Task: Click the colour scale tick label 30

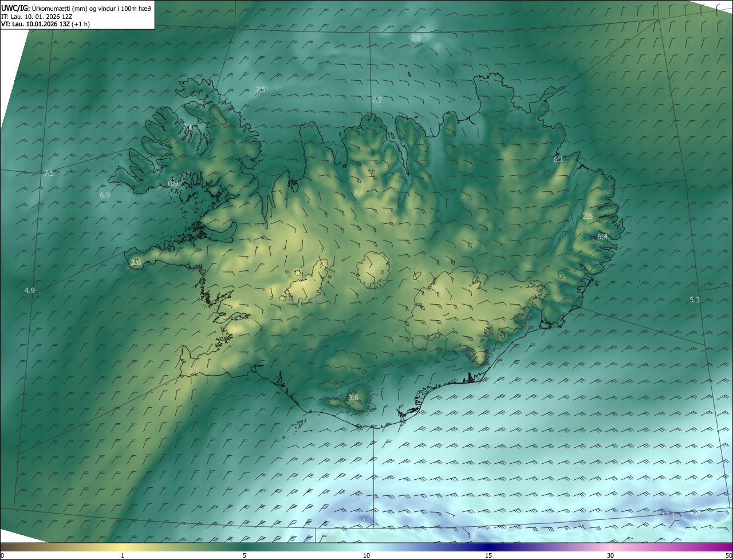Action: click(x=610, y=556)
